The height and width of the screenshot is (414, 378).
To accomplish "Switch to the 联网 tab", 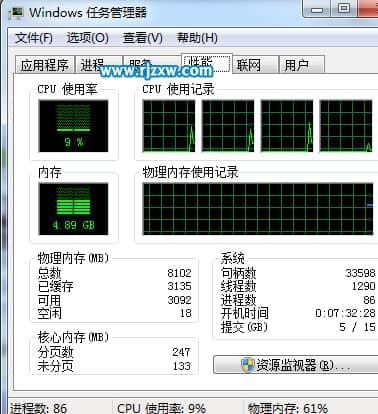I will (255, 64).
